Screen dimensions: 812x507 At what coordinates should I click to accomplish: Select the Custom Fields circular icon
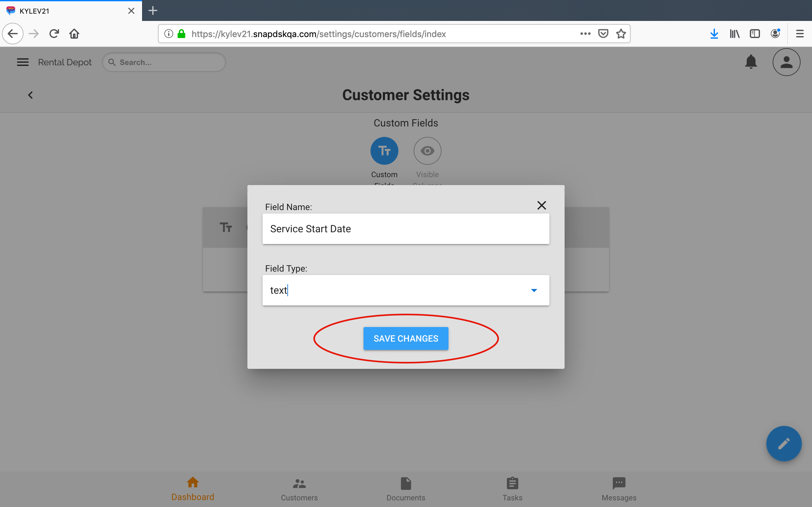pos(384,151)
